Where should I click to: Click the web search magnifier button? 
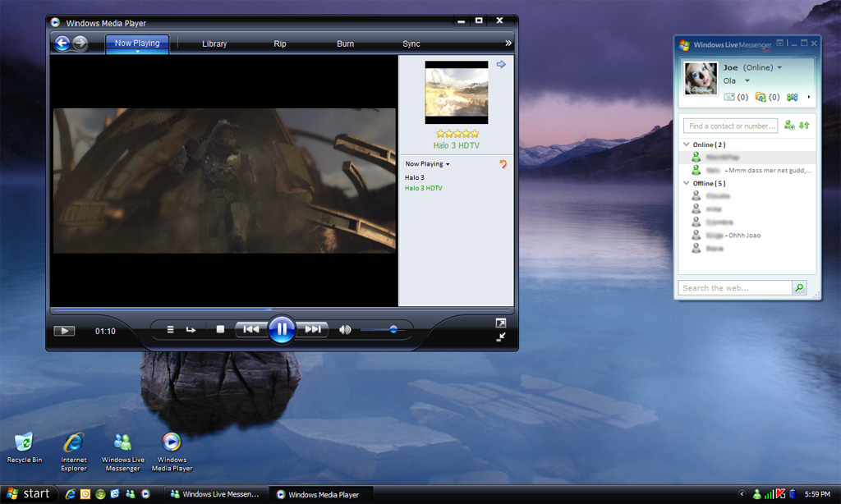tap(799, 288)
